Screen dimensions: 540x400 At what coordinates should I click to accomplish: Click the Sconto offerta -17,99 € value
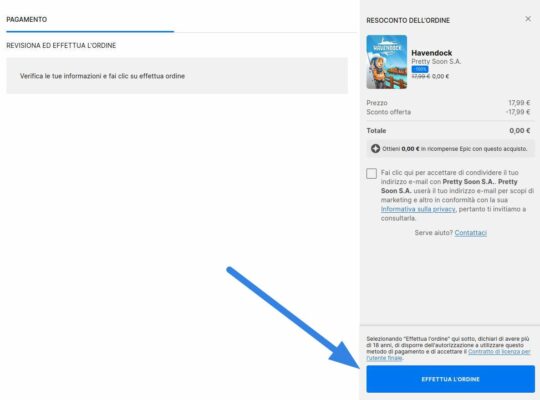point(518,112)
